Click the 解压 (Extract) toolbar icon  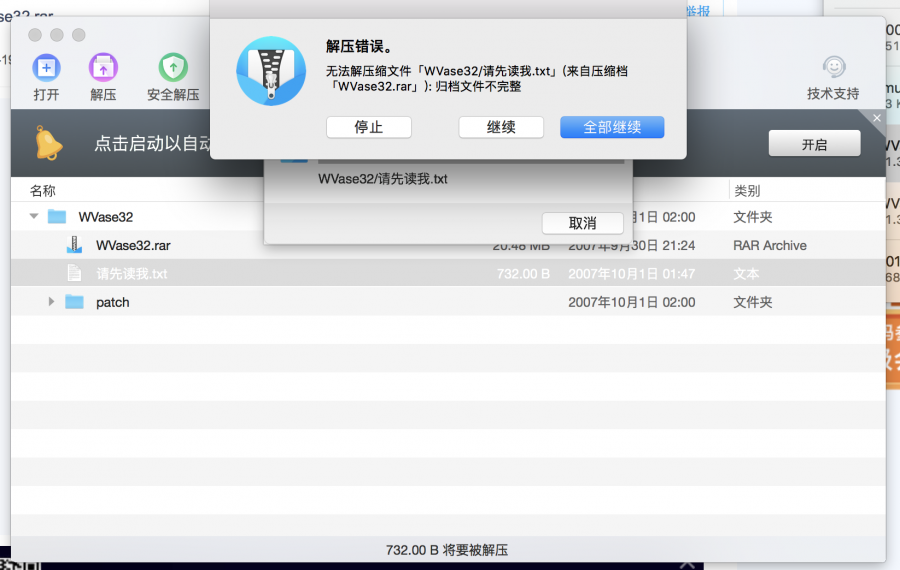pyautogui.click(x=103, y=68)
